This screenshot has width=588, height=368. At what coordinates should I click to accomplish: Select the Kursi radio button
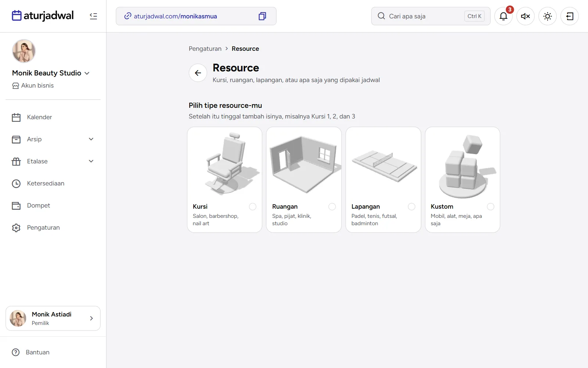point(252,207)
